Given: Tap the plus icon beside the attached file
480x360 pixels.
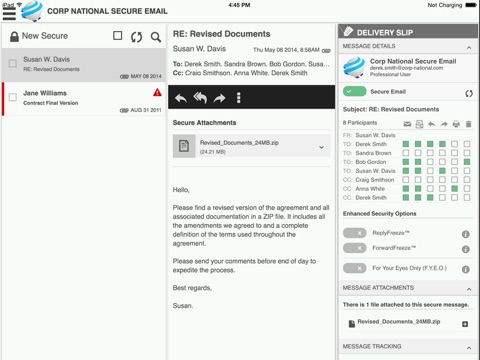Looking at the screenshot, I should coord(465,324).
